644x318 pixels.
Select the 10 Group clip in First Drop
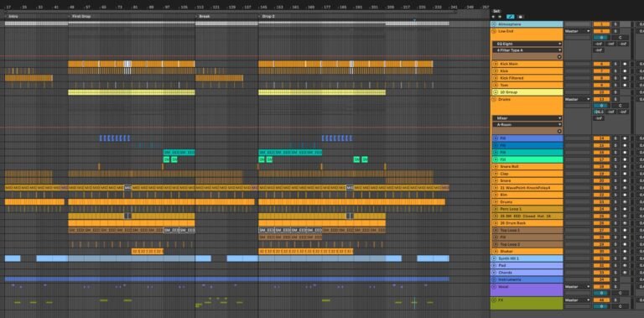pos(132,92)
